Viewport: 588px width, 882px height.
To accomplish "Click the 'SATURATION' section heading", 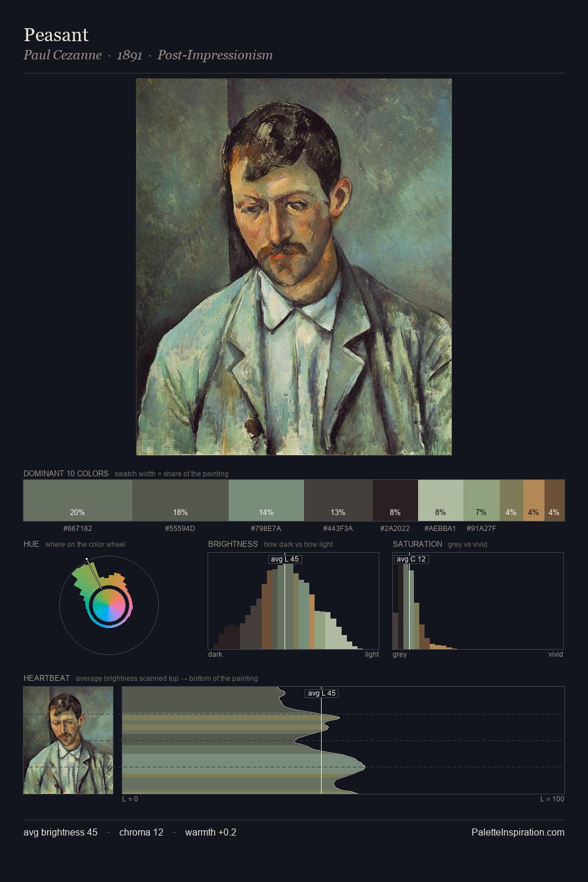I will coord(417,544).
